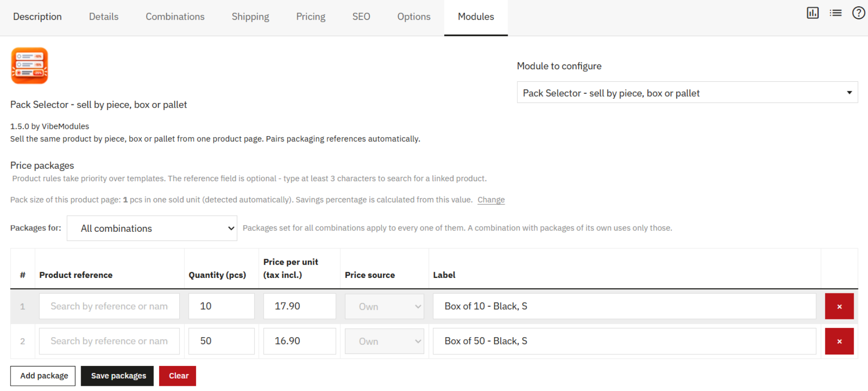Expand the Packages for combinations dropdown
Image resolution: width=868 pixels, height=391 pixels.
[152, 228]
